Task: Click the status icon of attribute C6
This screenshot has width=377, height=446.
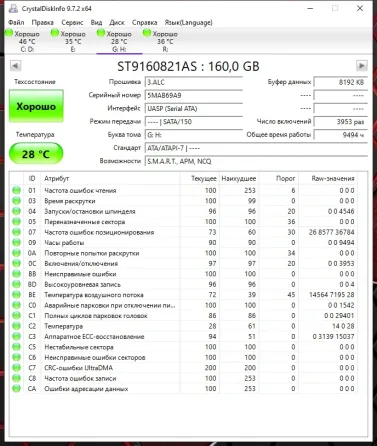Action: (16, 357)
